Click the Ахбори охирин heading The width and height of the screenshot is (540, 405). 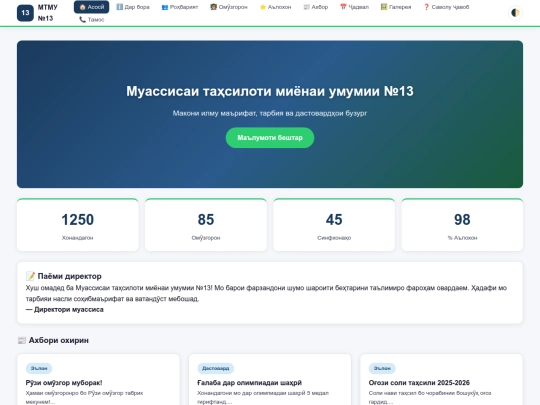(53, 340)
